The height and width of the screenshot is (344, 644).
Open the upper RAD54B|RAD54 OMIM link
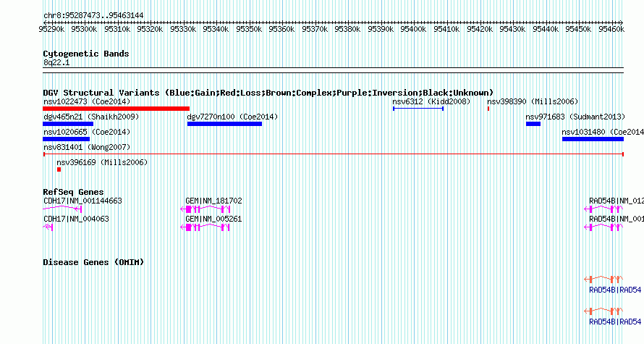(x=615, y=290)
